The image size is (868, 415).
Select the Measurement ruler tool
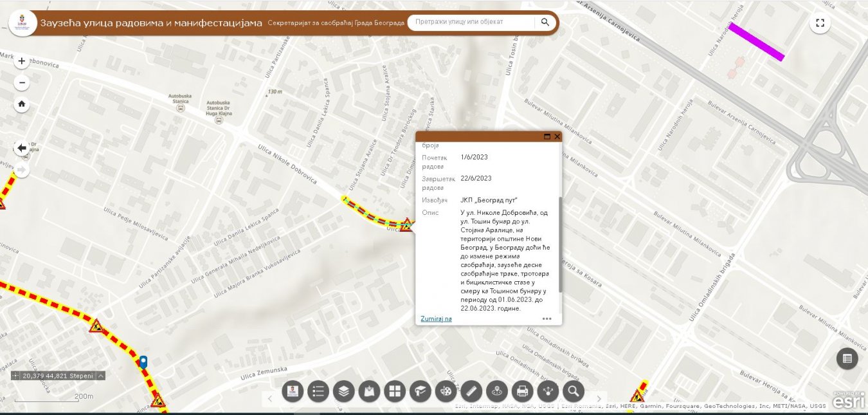tap(471, 391)
